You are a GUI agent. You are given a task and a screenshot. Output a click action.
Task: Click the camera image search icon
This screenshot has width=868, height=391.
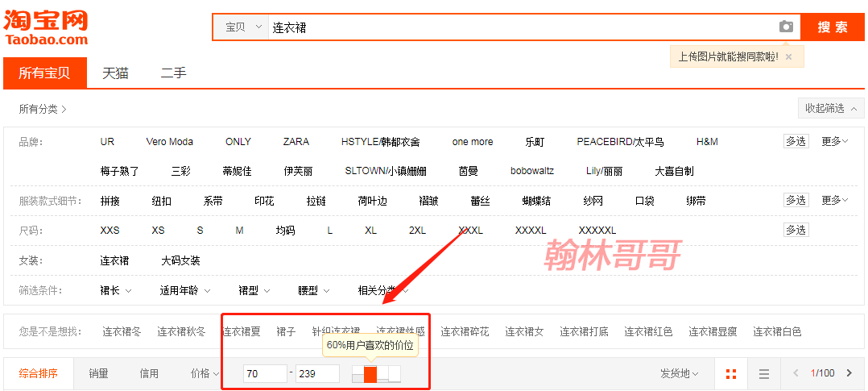click(x=786, y=27)
